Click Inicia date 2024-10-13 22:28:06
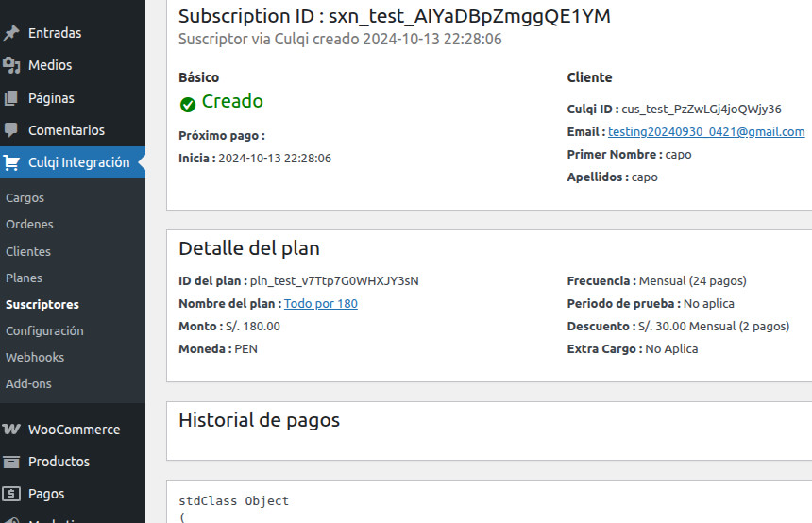The image size is (812, 523). pyautogui.click(x=275, y=159)
